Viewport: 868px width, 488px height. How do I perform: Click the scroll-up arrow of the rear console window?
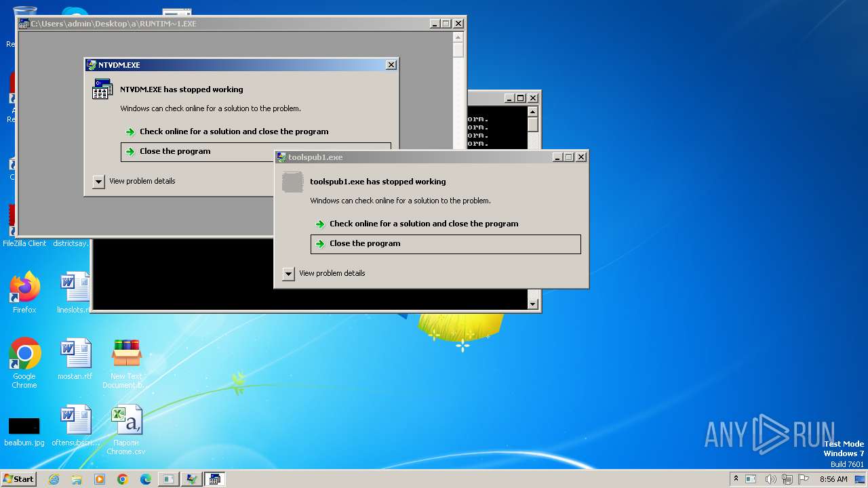533,112
